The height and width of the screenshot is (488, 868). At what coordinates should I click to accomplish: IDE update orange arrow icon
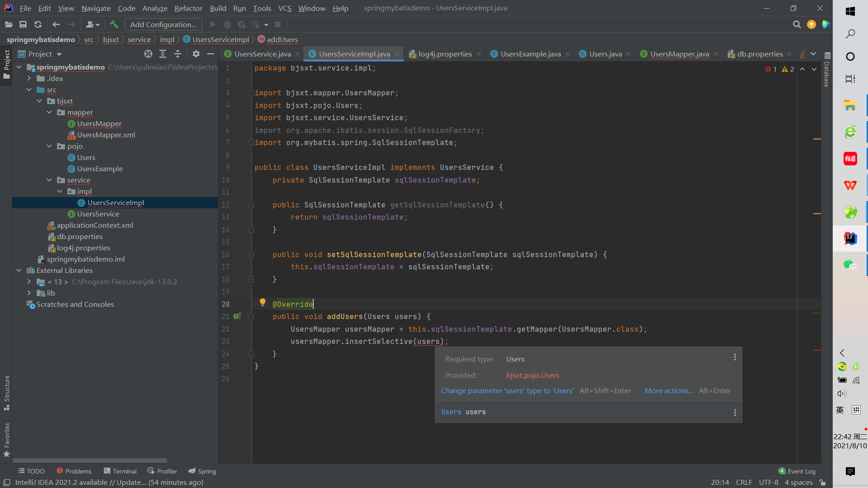click(x=811, y=24)
